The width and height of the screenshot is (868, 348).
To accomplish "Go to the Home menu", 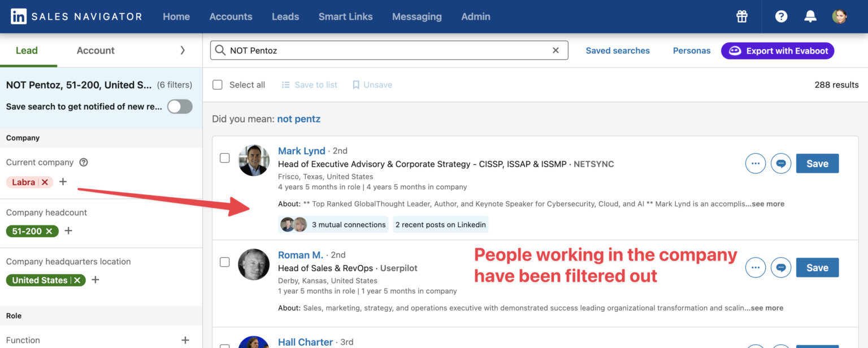I will point(176,16).
